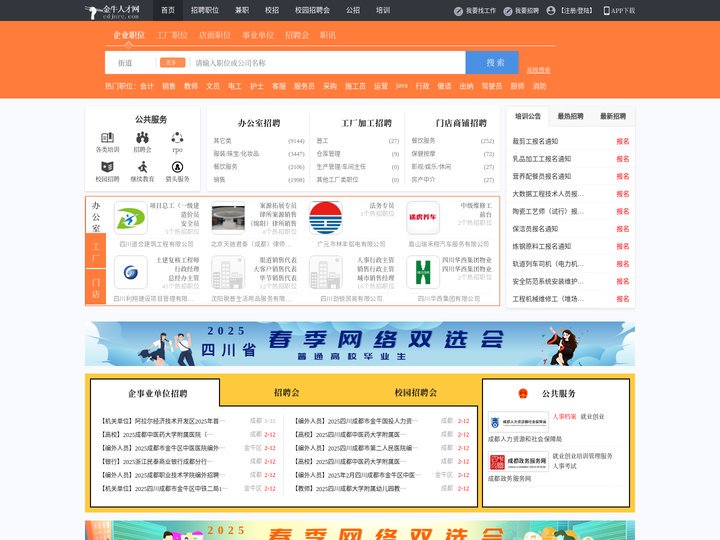Switch to the 培训公告 tab
The height and width of the screenshot is (540, 720).
coord(528,117)
